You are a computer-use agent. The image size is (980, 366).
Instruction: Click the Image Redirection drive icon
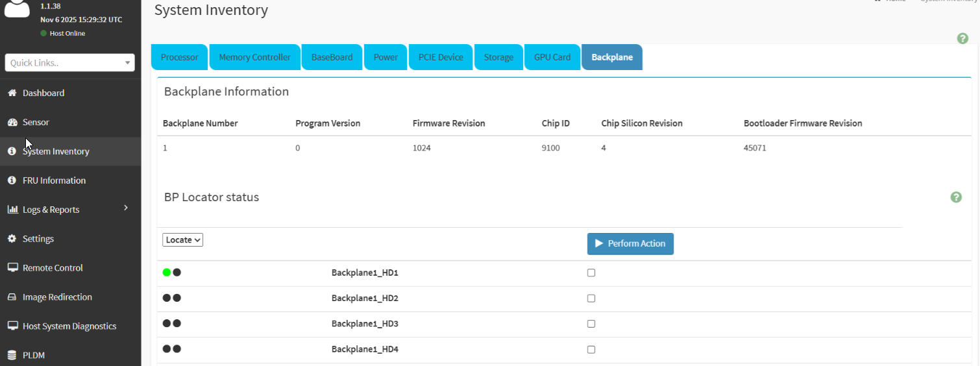pos(12,297)
